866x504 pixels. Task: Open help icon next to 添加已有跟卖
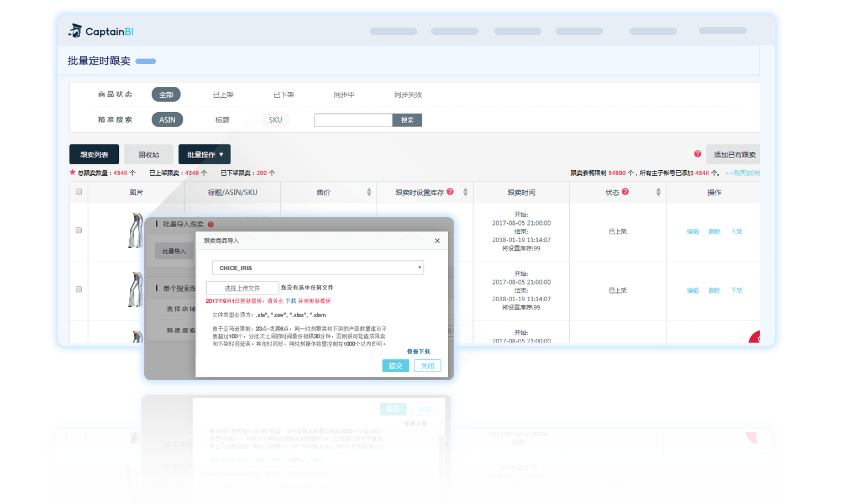point(697,154)
